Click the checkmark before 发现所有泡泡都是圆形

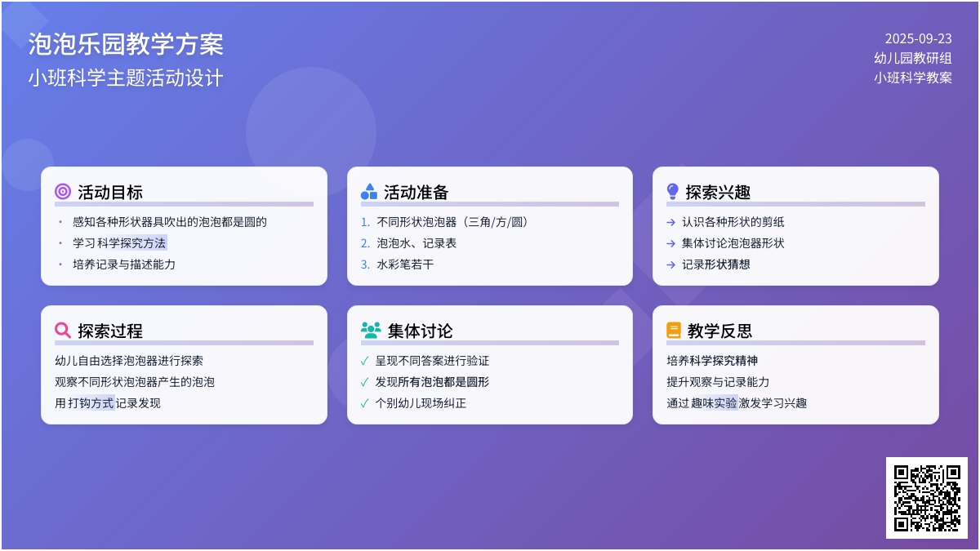point(364,382)
